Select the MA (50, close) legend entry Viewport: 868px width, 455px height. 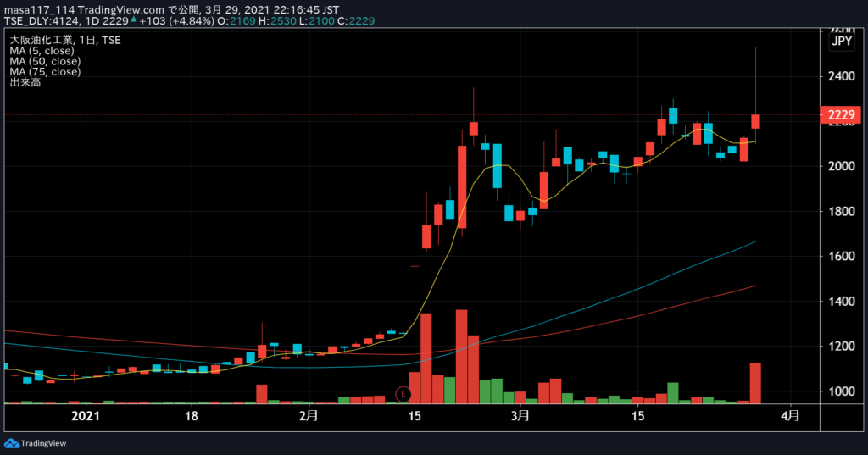(x=45, y=61)
